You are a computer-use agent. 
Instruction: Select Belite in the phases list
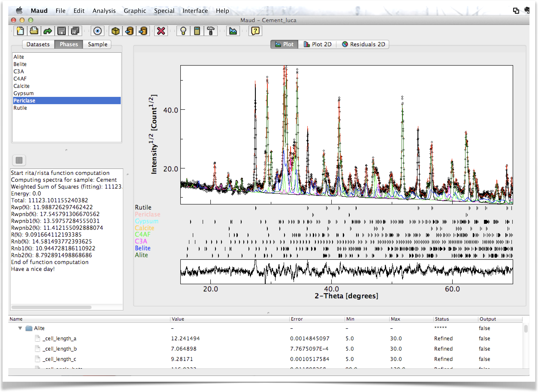click(66, 64)
